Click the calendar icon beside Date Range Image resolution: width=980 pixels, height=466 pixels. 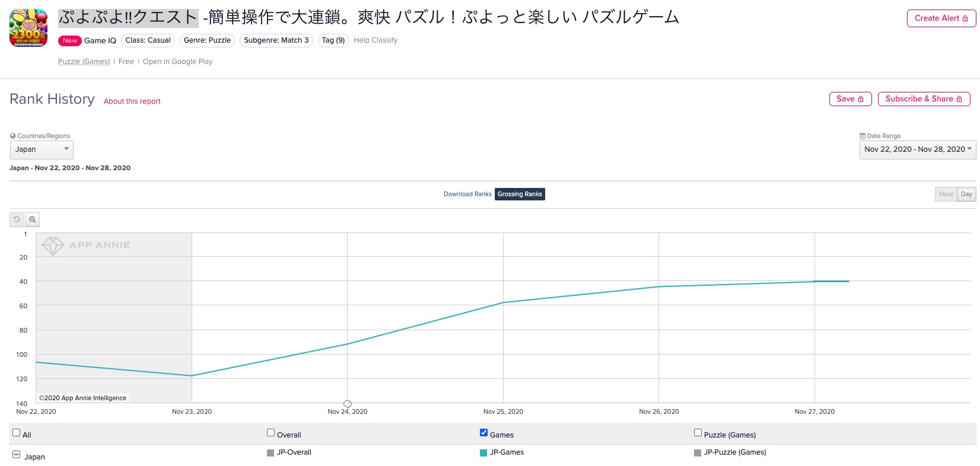coord(863,136)
